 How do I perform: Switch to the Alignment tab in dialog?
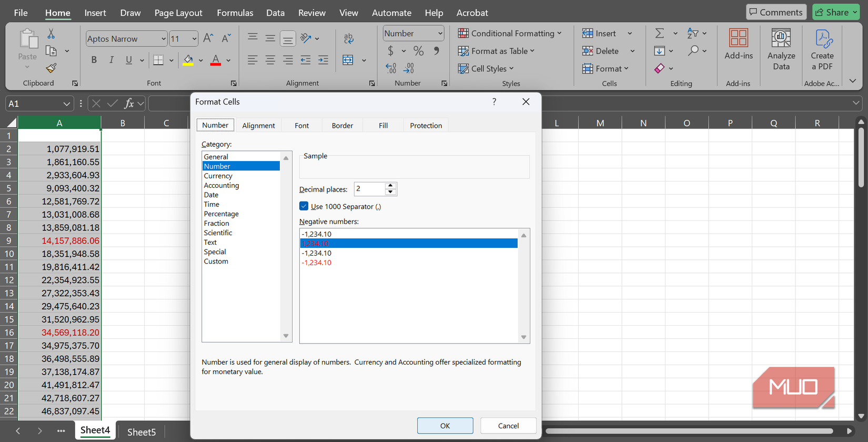pos(258,125)
